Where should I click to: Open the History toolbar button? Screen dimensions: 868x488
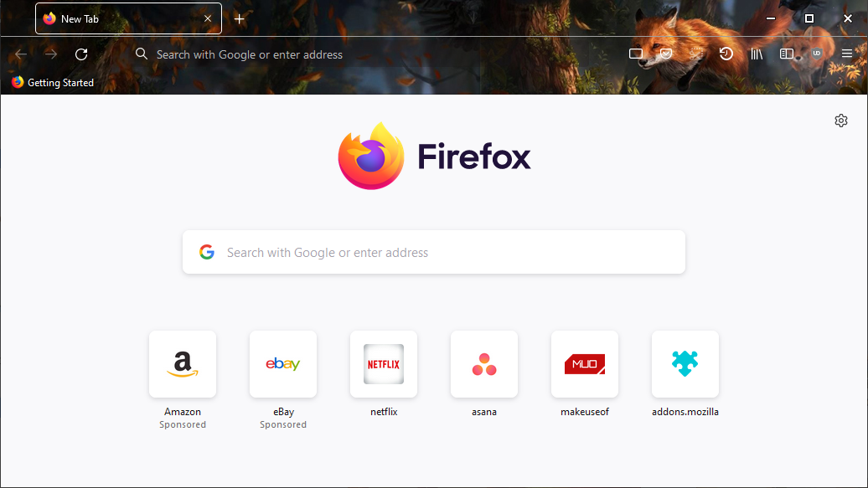(726, 54)
